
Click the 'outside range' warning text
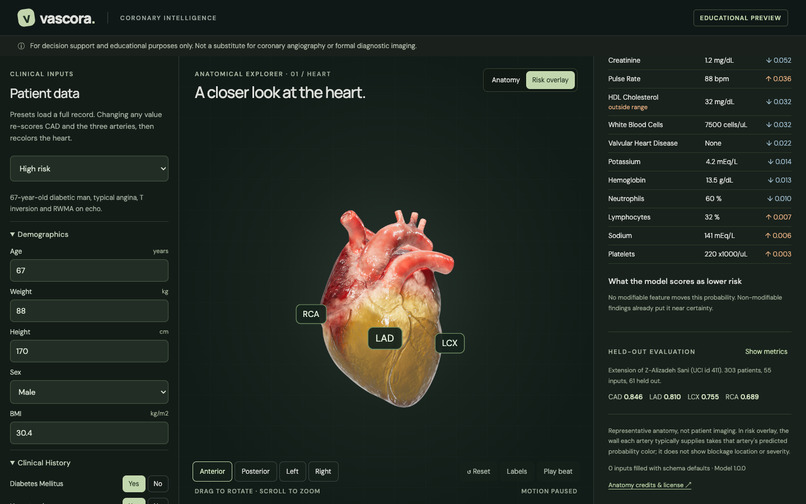628,107
